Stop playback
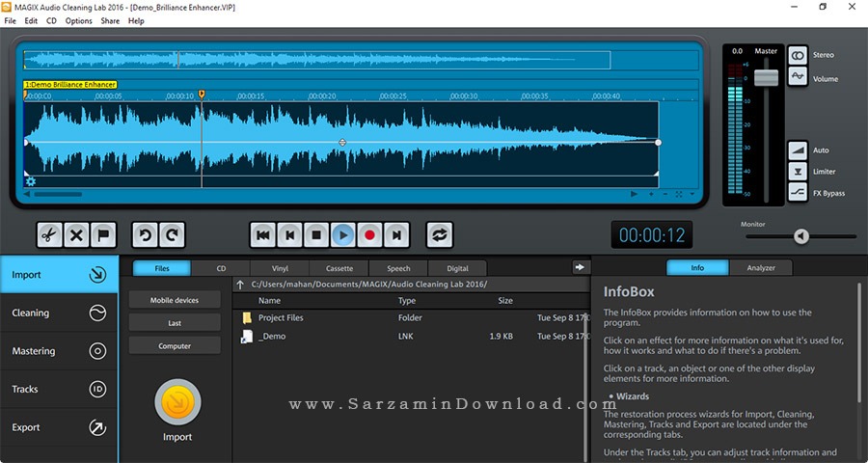The width and height of the screenshot is (868, 463). (316, 235)
